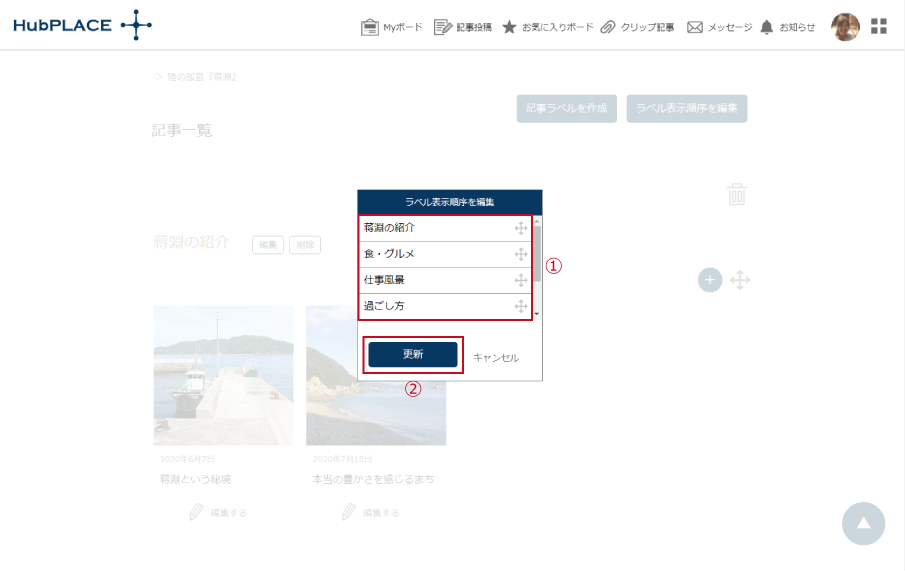Click キャンセル in the dialog

click(496, 358)
